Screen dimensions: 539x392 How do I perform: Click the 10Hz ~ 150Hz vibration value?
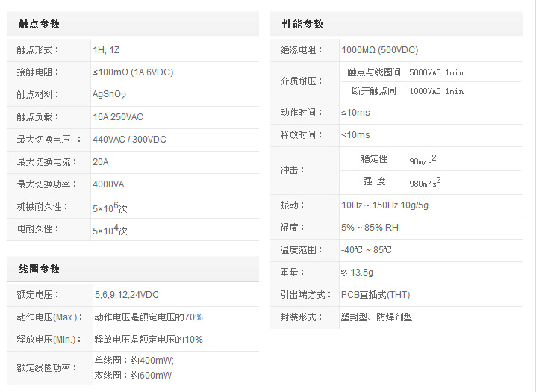(386, 205)
